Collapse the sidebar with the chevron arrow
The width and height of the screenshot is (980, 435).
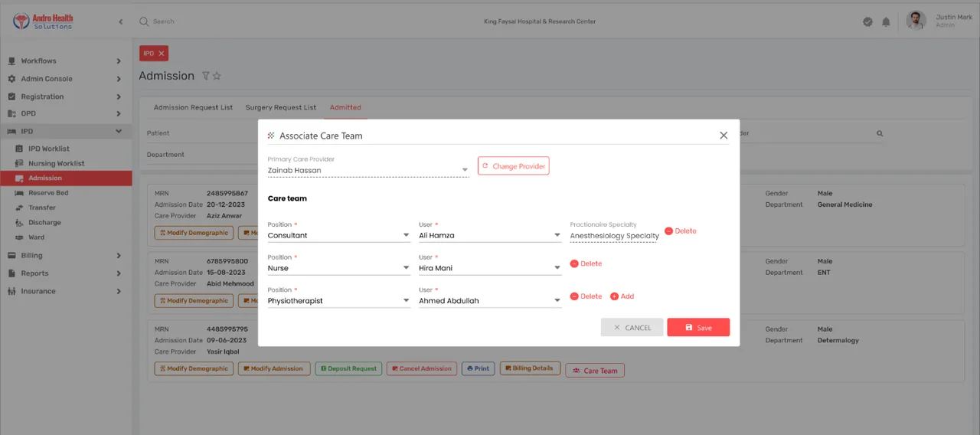click(x=120, y=21)
